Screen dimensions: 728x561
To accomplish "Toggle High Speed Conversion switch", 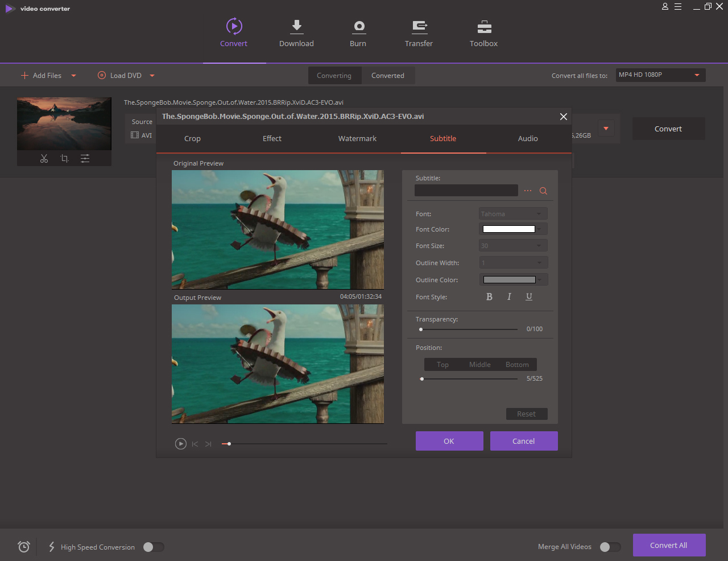I will click(154, 547).
